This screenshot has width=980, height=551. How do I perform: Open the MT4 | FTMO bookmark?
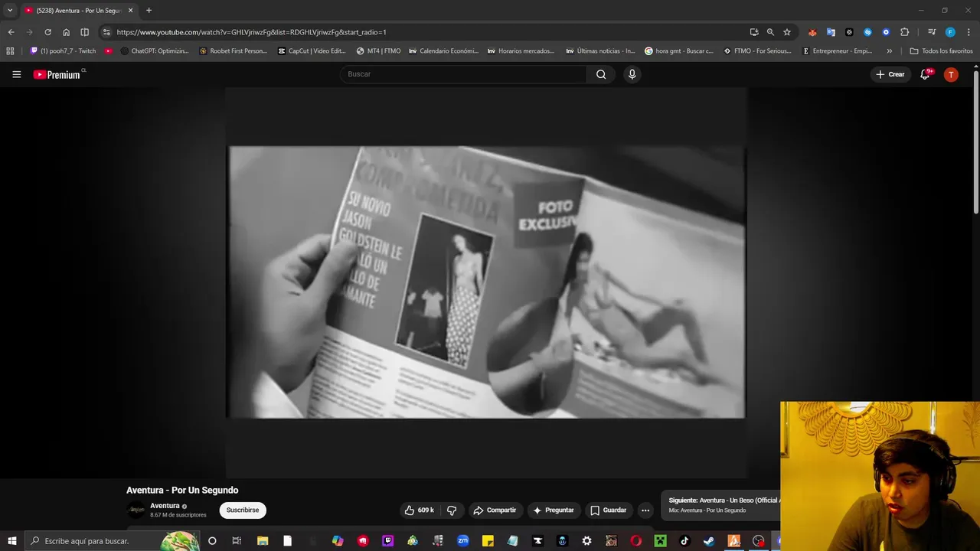(378, 51)
